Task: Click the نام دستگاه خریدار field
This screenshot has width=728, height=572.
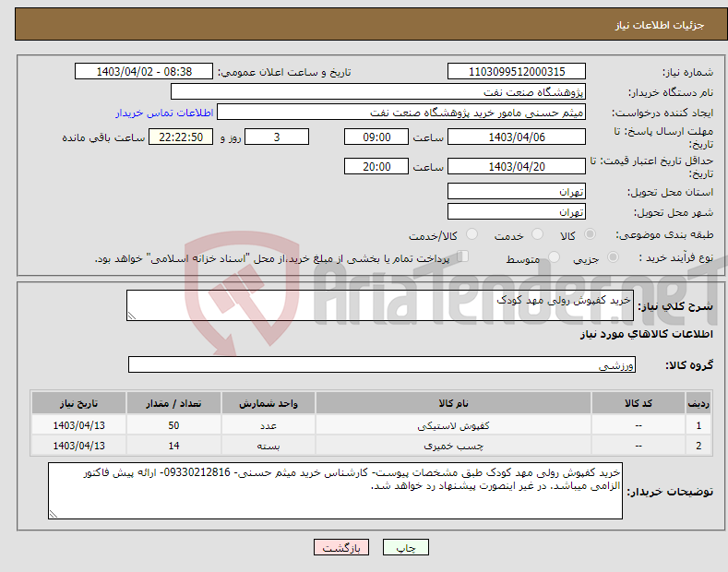Action: 378,91
